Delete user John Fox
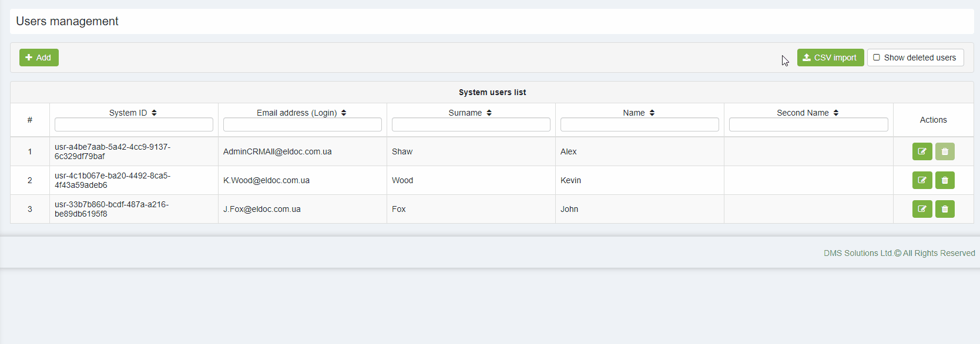 coord(945,209)
